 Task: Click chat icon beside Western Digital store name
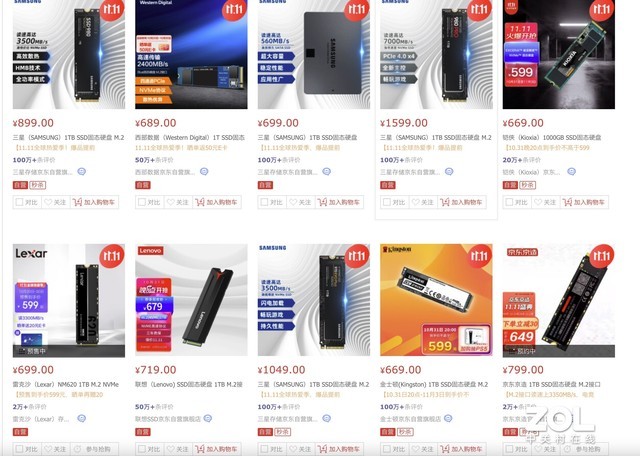point(204,171)
